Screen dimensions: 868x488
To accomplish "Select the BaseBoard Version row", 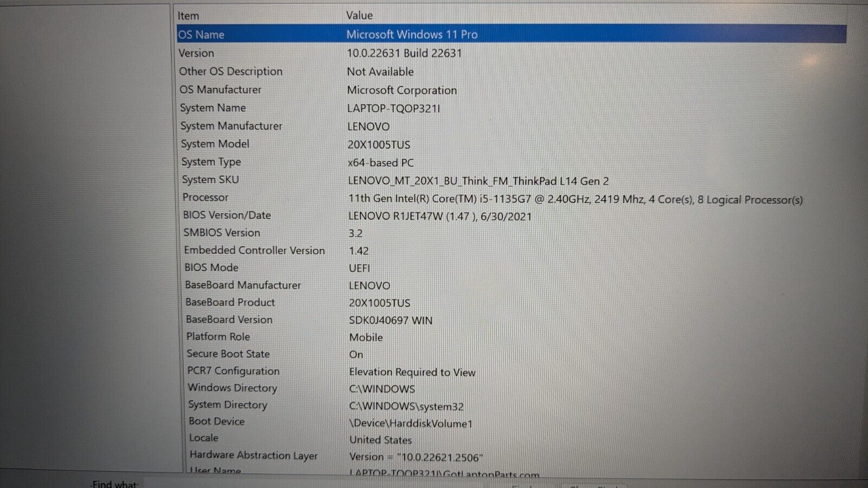I will (229, 319).
